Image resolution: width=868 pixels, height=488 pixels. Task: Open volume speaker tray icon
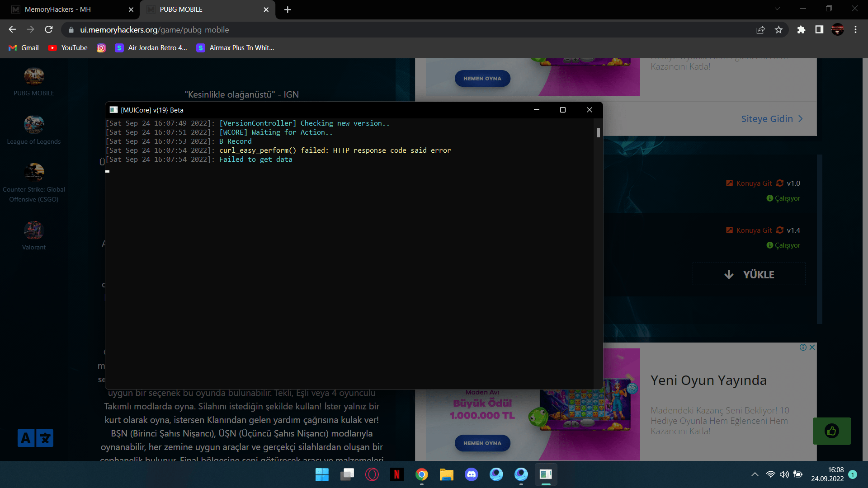(x=784, y=474)
